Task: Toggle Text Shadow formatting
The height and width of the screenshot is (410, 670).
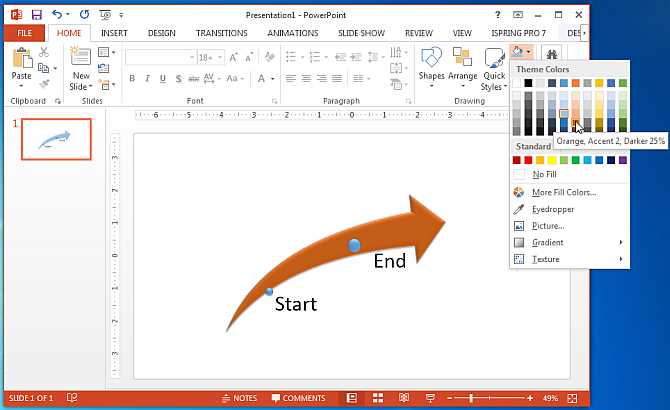Action: tap(178, 79)
